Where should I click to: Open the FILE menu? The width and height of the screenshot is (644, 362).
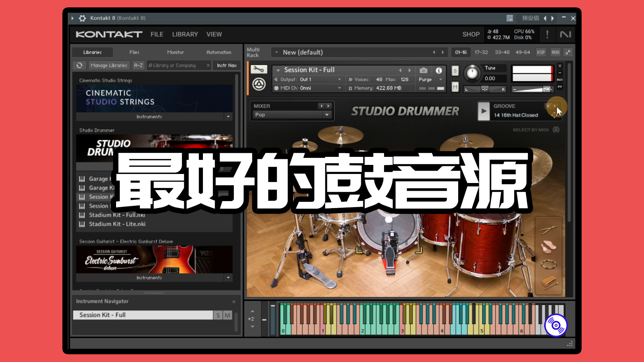pyautogui.click(x=157, y=34)
